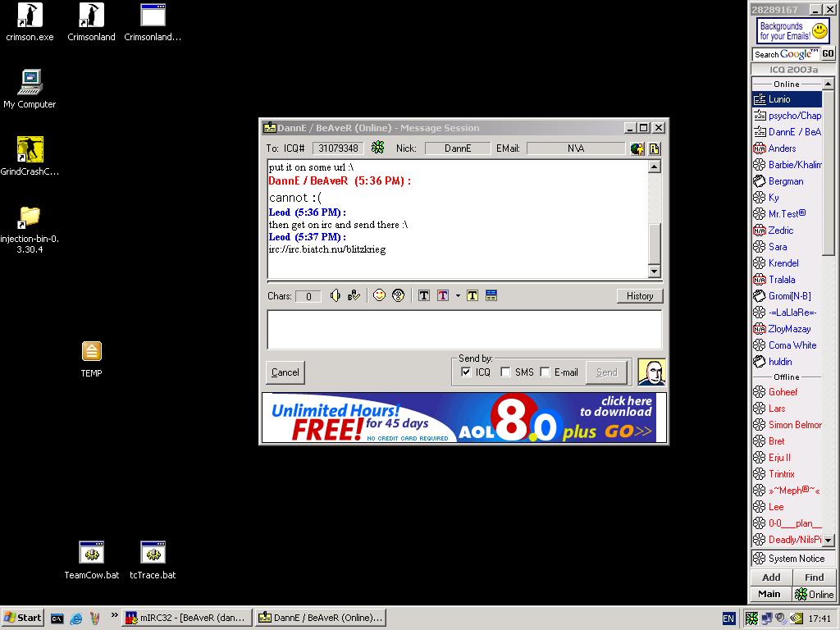The width and height of the screenshot is (840, 630).
Task: Click the Nick field showing DannE
Action: [458, 148]
